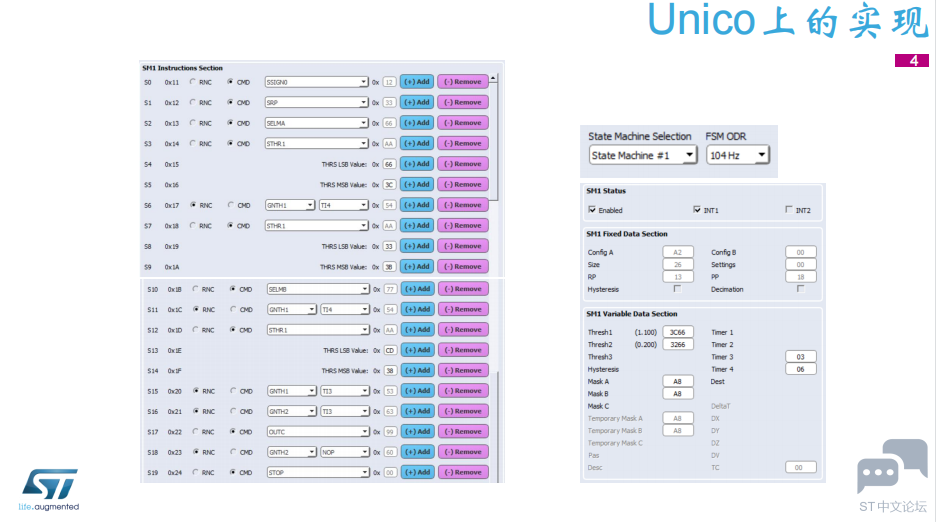The height and width of the screenshot is (522, 936).
Task: Open the SRP command dropdown in row S1
Action: (x=316, y=102)
